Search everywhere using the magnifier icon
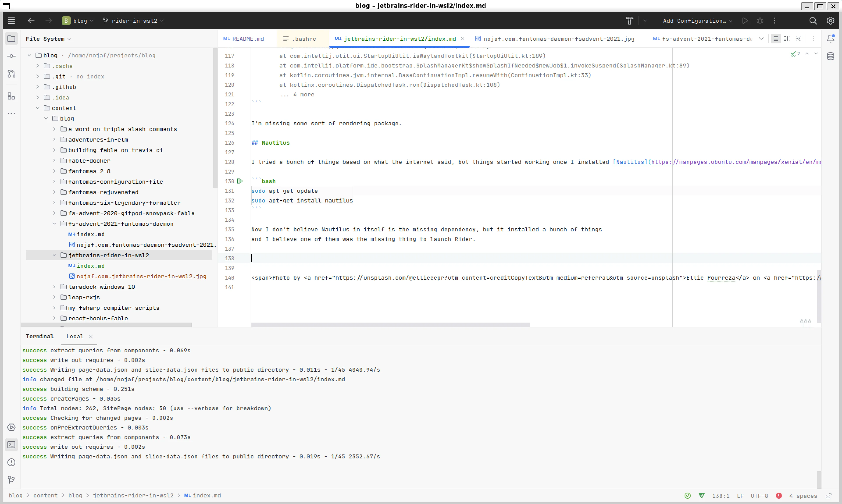This screenshot has height=504, width=842. [813, 21]
